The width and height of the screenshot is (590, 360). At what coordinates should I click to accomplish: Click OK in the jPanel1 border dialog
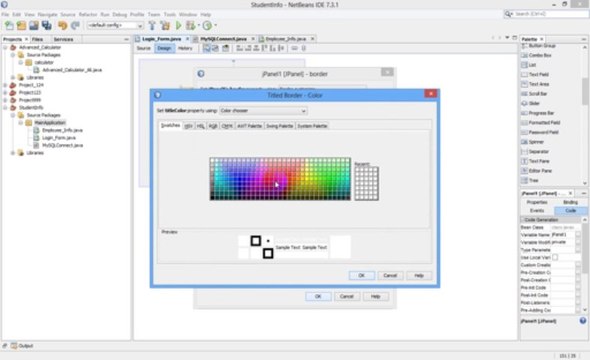coord(318,296)
